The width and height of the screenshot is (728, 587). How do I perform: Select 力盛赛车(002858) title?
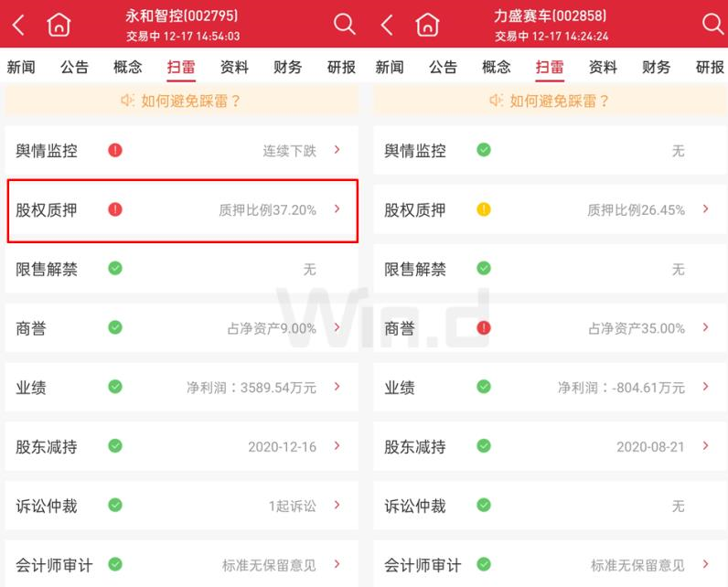551,16
